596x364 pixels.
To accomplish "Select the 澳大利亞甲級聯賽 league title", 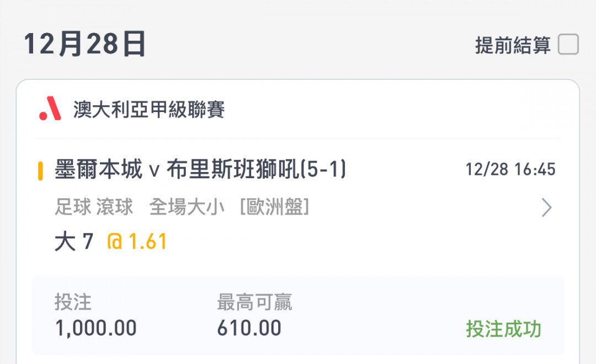I will coord(149,109).
